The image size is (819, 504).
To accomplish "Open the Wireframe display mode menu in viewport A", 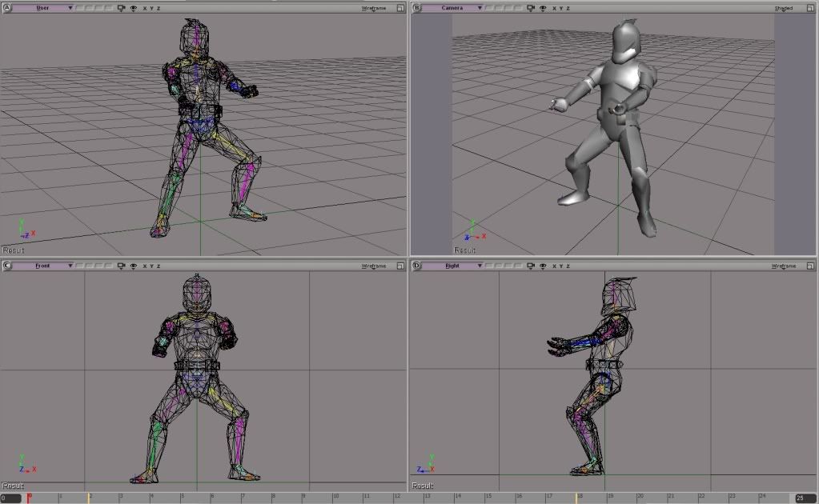I will pyautogui.click(x=373, y=8).
